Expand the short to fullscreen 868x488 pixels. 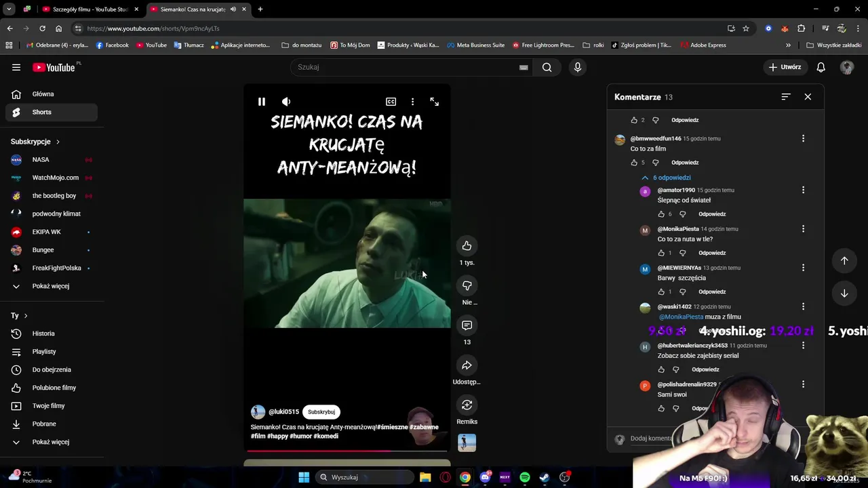point(435,102)
